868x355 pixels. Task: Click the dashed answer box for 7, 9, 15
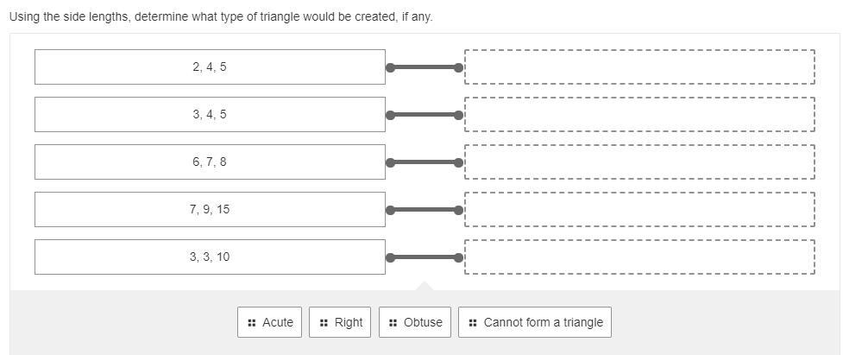point(639,209)
